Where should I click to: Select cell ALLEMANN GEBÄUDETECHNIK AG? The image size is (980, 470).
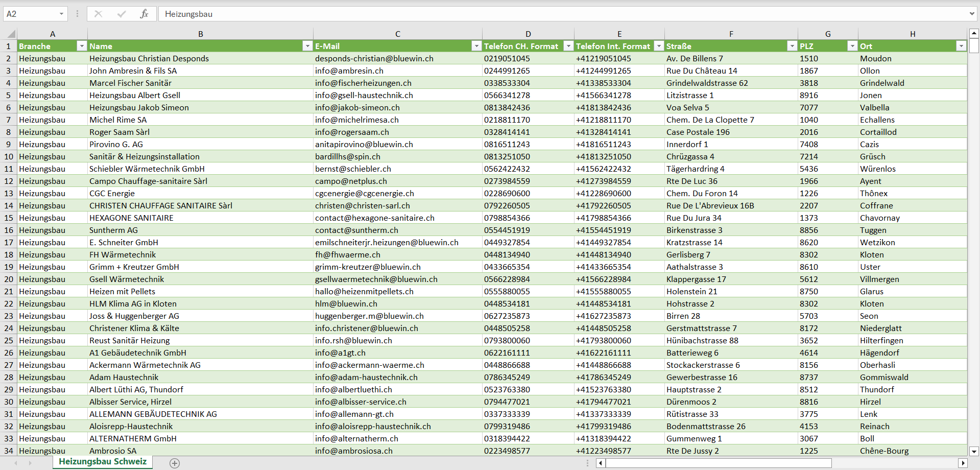tap(201, 414)
